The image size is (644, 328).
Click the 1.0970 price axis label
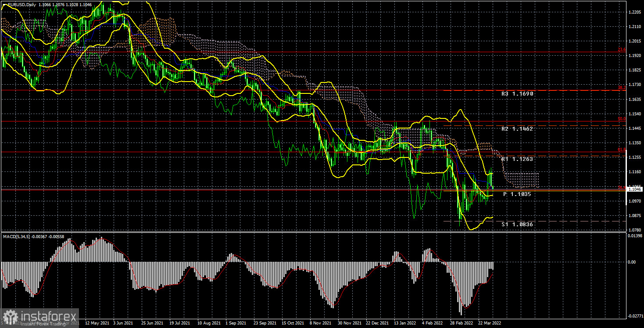pyautogui.click(x=634, y=201)
